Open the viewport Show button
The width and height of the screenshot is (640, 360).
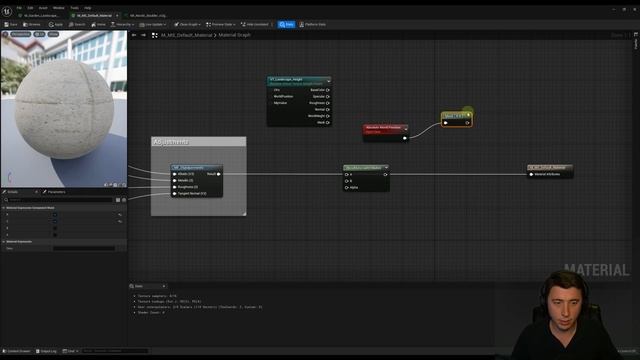tap(53, 34)
